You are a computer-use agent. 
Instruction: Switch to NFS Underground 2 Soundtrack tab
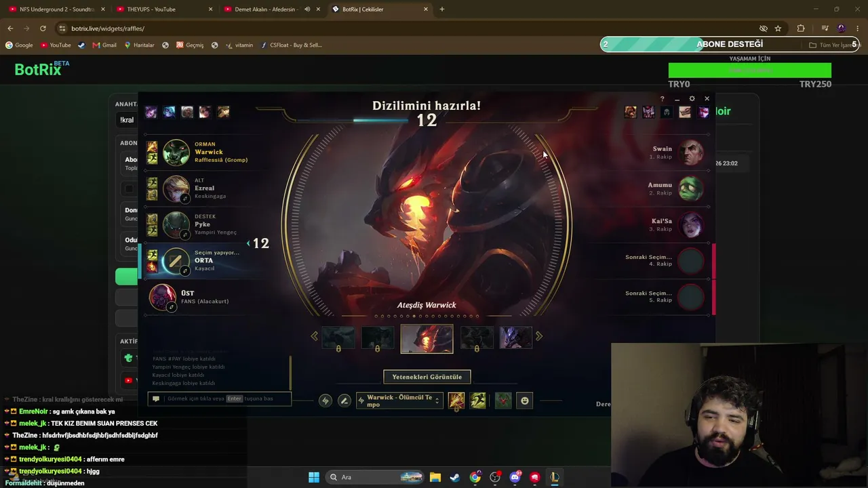pos(56,9)
